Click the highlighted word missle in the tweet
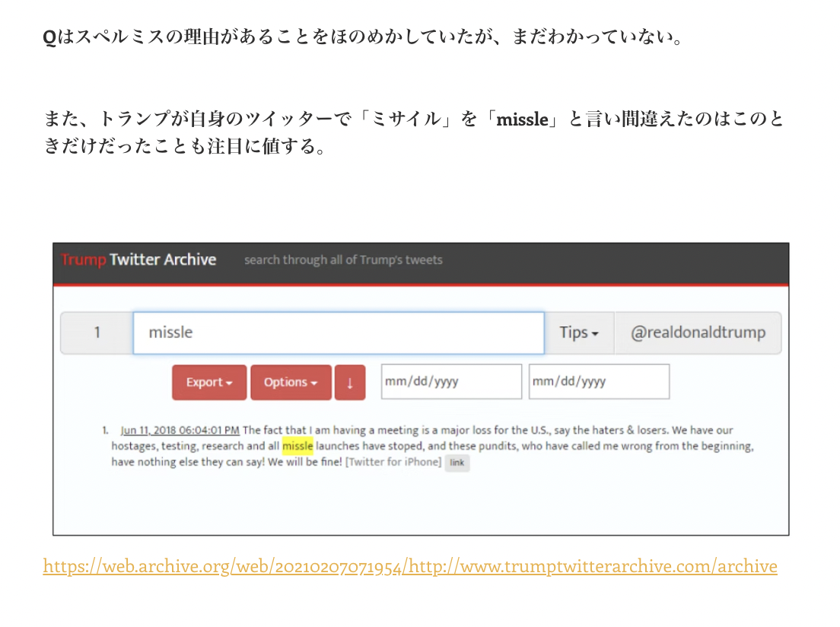 point(297,446)
